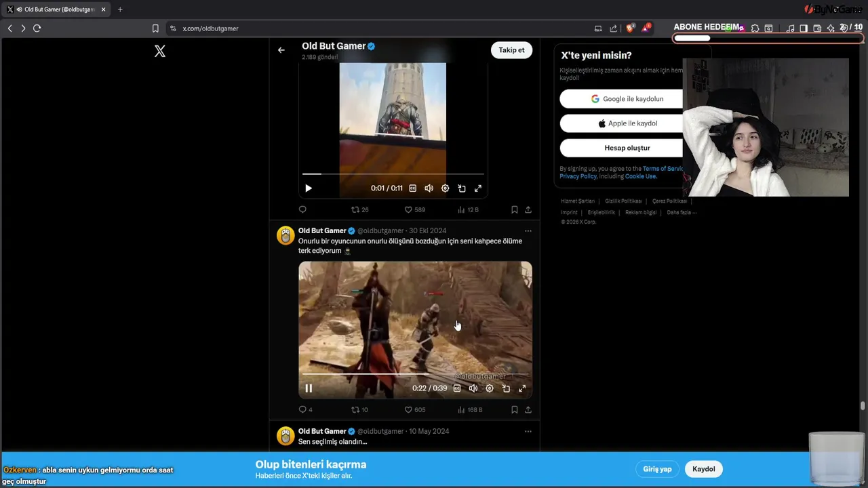Open Old But Gamer avatar on 30 Eki post

(285, 235)
